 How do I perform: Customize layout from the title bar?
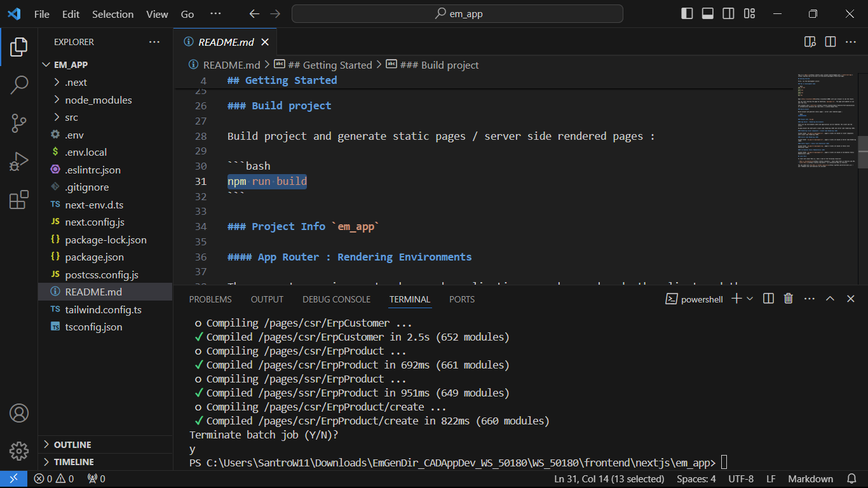[750, 13]
